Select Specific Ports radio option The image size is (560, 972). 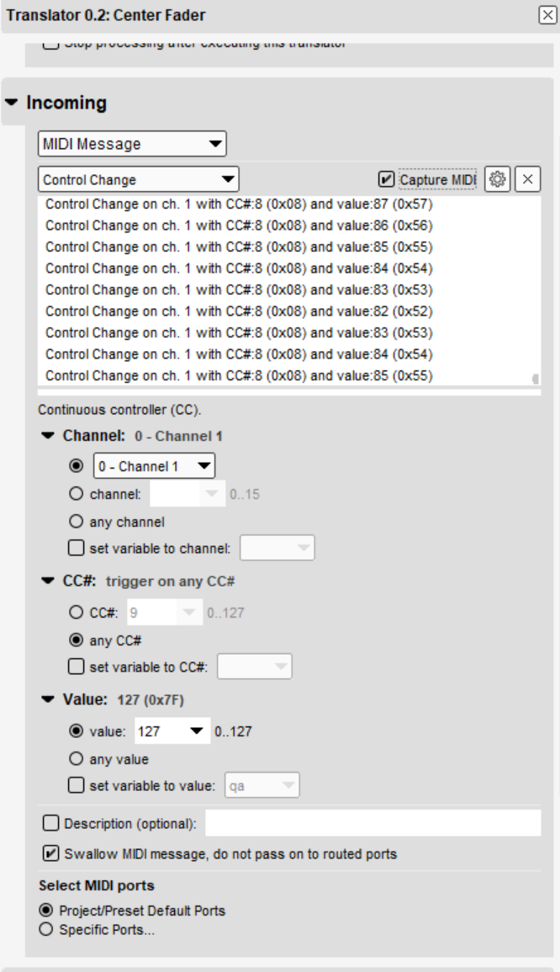click(x=46, y=929)
